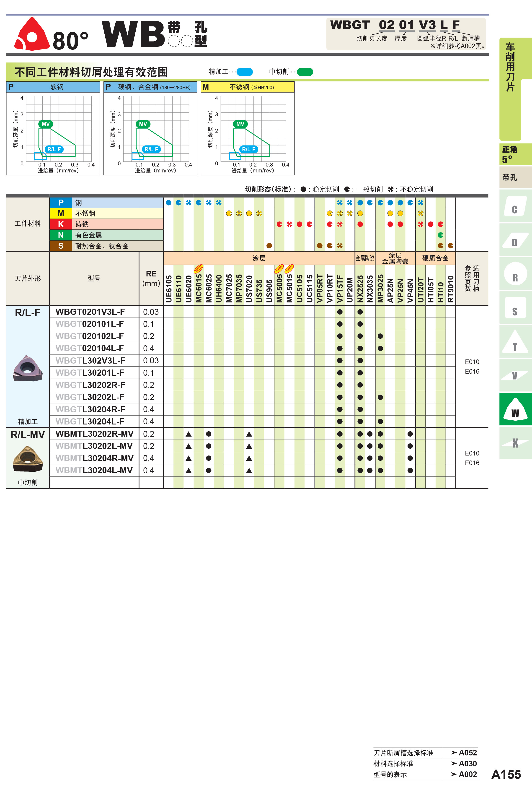The image size is (532, 786).
Task: Select the 正角 5° side tab
Action: point(510,154)
